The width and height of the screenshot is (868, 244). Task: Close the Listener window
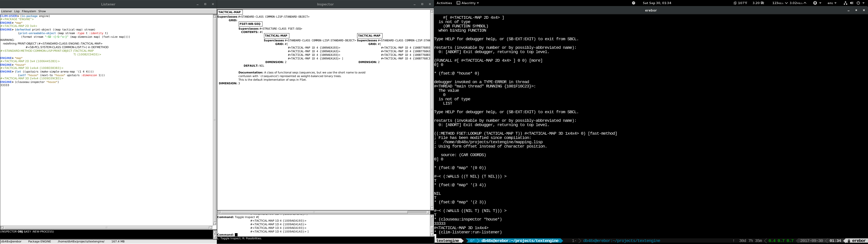click(213, 4)
